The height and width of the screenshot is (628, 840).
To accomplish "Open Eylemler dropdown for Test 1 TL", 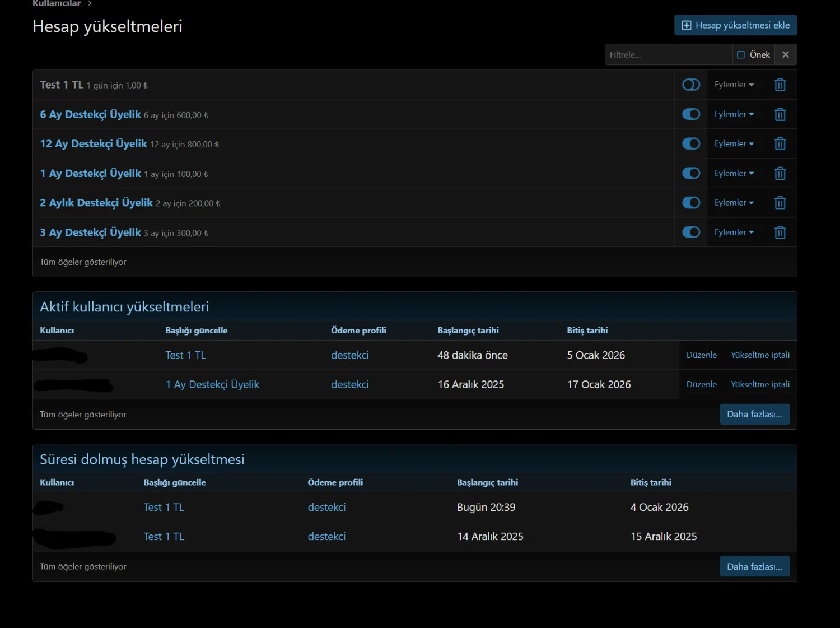I will click(734, 85).
